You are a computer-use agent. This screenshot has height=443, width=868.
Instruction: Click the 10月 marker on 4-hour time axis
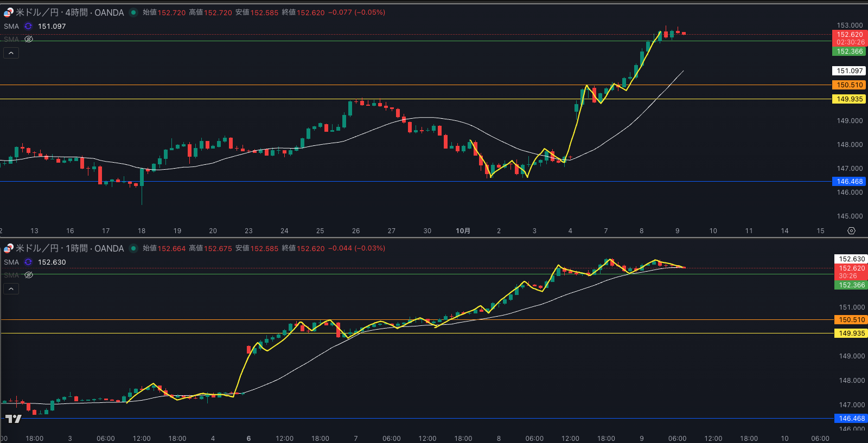tap(463, 231)
